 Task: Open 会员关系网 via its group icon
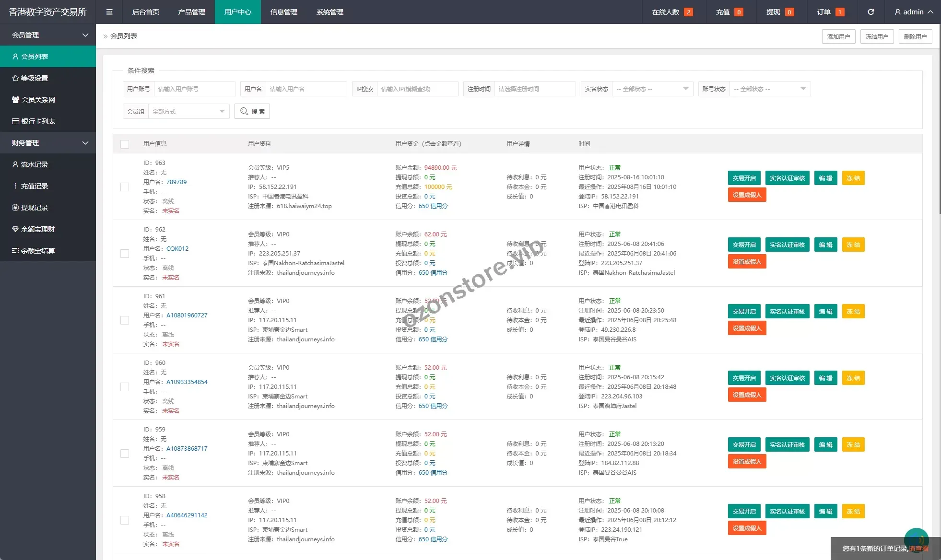coord(15,100)
